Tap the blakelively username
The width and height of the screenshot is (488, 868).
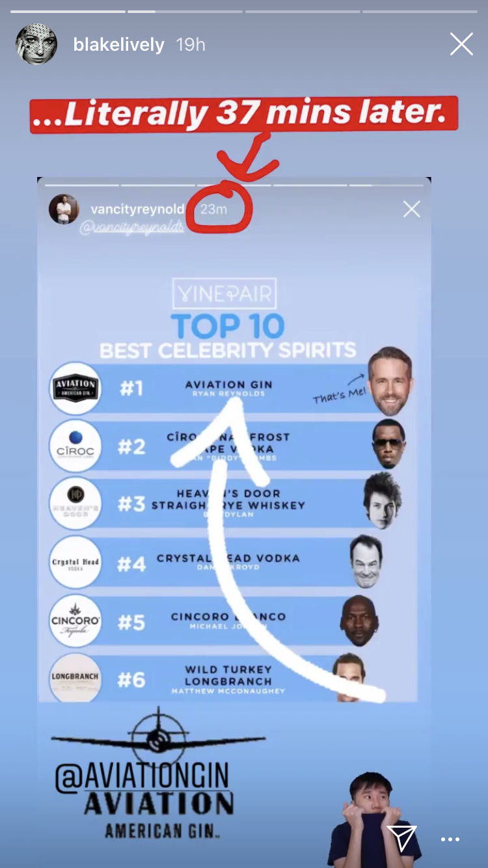pyautogui.click(x=118, y=45)
